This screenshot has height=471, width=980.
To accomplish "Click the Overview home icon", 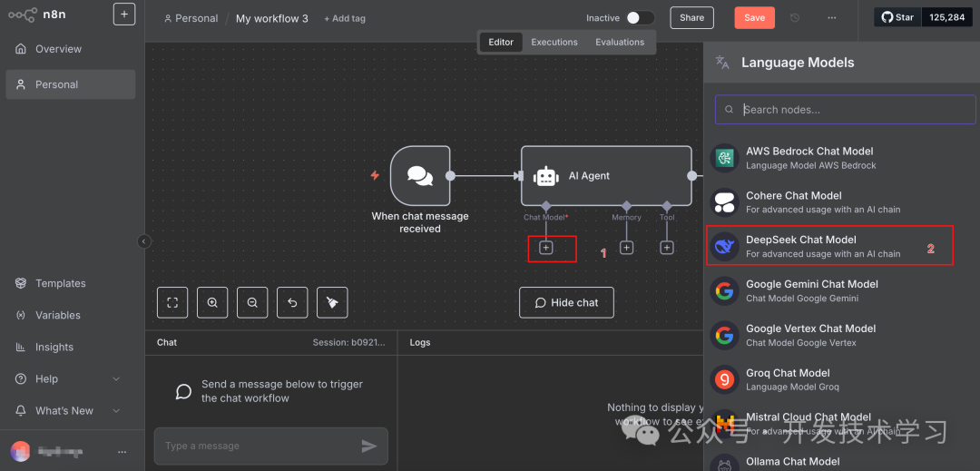I will point(21,49).
